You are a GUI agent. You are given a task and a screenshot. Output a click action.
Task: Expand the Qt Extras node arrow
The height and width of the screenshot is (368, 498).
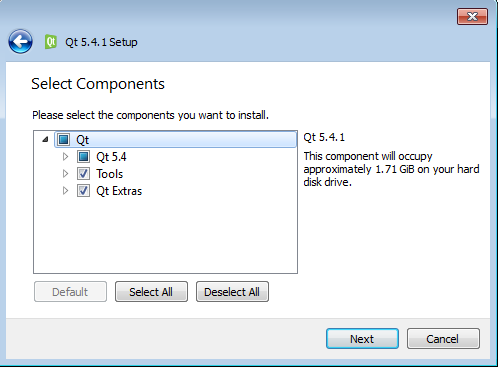(x=65, y=191)
